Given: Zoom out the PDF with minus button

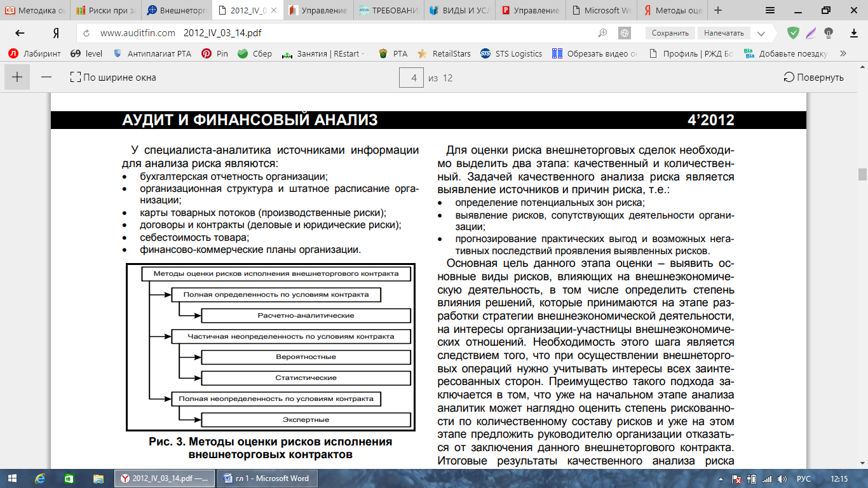Looking at the screenshot, I should tap(46, 77).
